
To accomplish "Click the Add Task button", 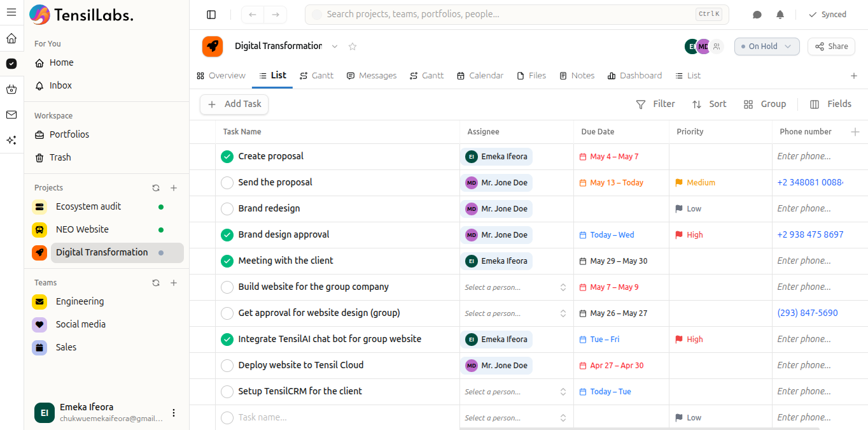I will [x=234, y=104].
